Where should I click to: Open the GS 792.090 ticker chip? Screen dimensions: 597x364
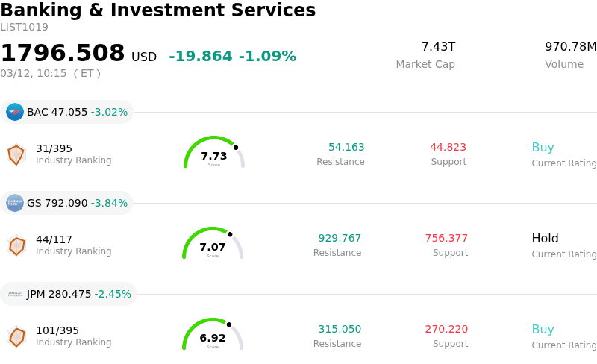67,203
